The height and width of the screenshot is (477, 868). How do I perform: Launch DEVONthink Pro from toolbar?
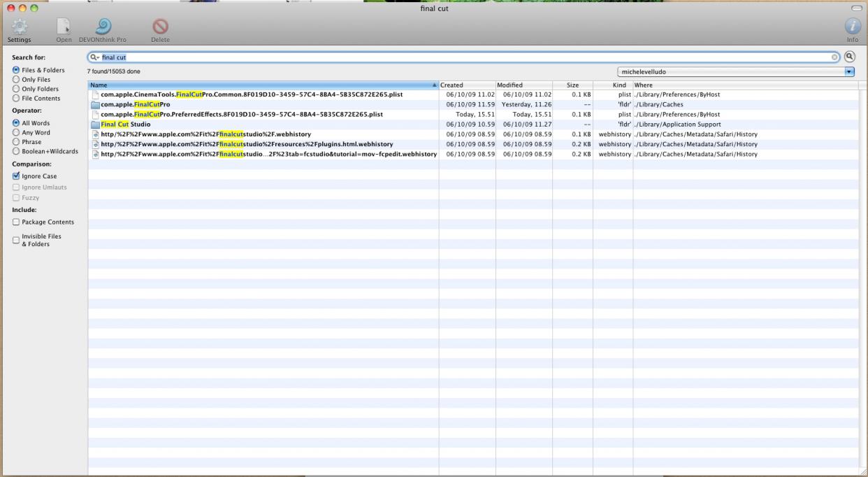102,27
